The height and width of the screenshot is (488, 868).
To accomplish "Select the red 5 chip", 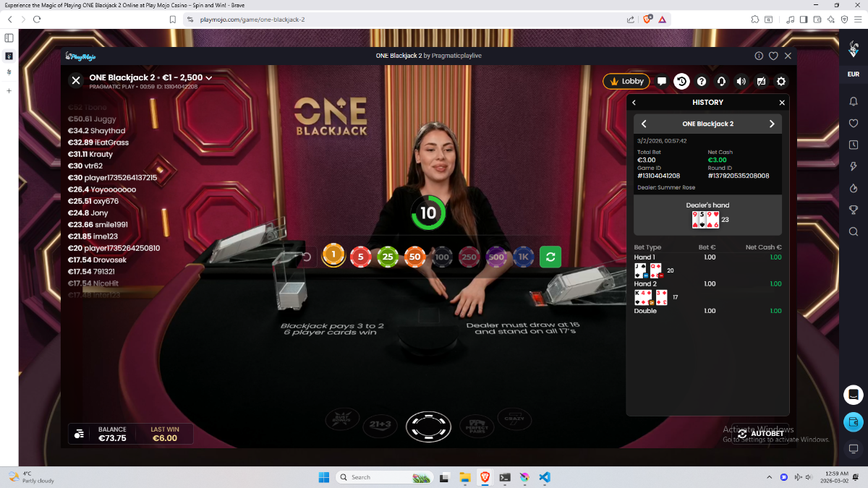I will [x=360, y=257].
